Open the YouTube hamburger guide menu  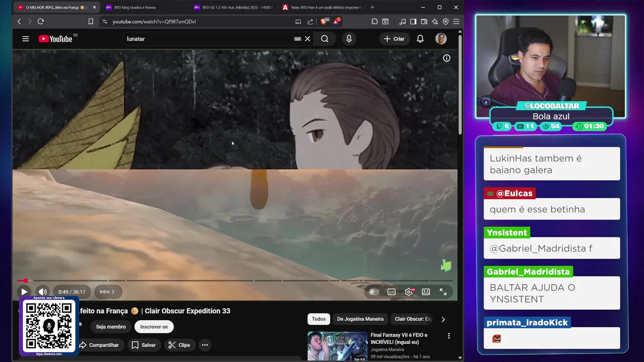(x=26, y=39)
